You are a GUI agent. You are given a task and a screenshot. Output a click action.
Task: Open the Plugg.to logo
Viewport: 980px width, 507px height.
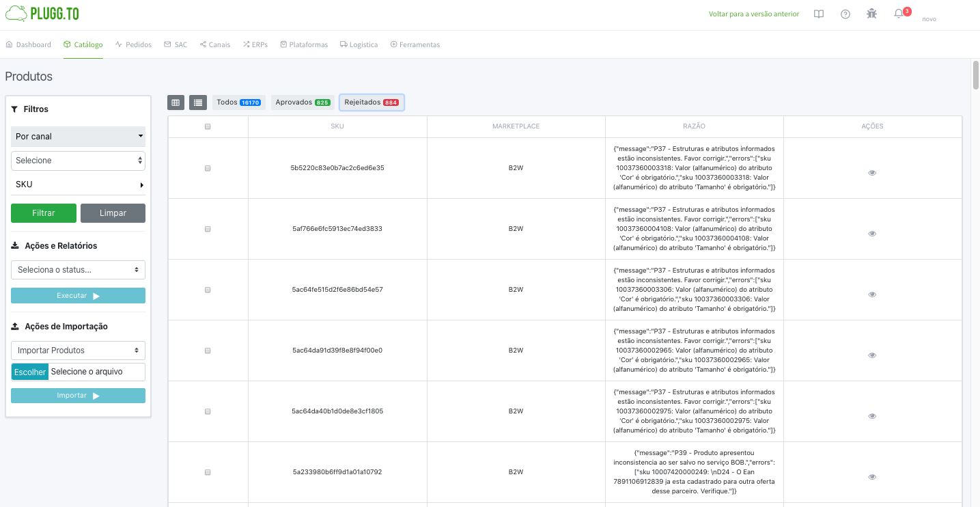tap(42, 13)
